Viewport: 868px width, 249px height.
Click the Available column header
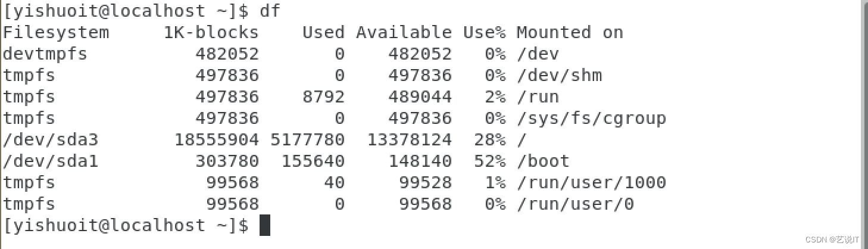click(x=404, y=32)
